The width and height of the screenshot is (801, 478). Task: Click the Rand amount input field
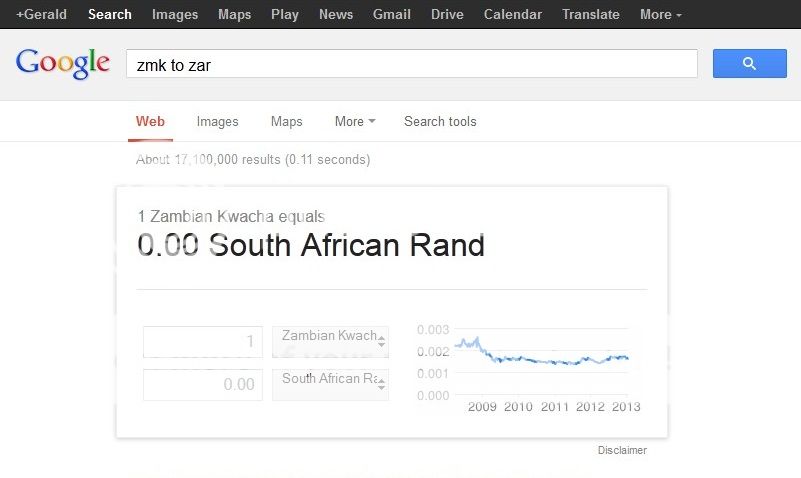(x=203, y=385)
